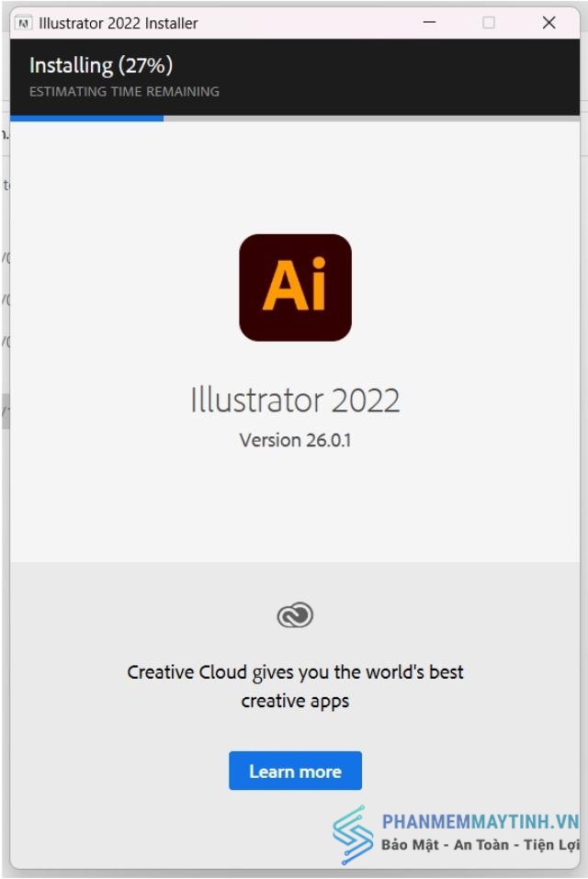This screenshot has height=879, width=588.
Task: Click the "ESTIMATING TIME REMAINING" text
Action: 124,91
